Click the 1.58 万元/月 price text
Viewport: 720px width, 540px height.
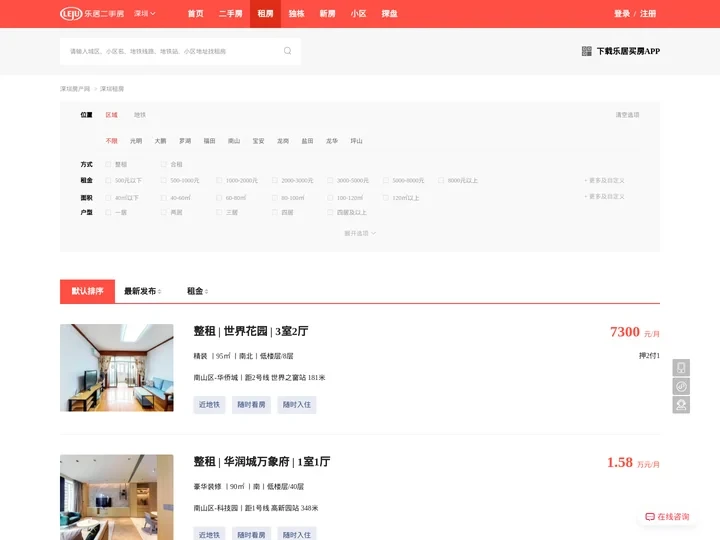(633, 462)
